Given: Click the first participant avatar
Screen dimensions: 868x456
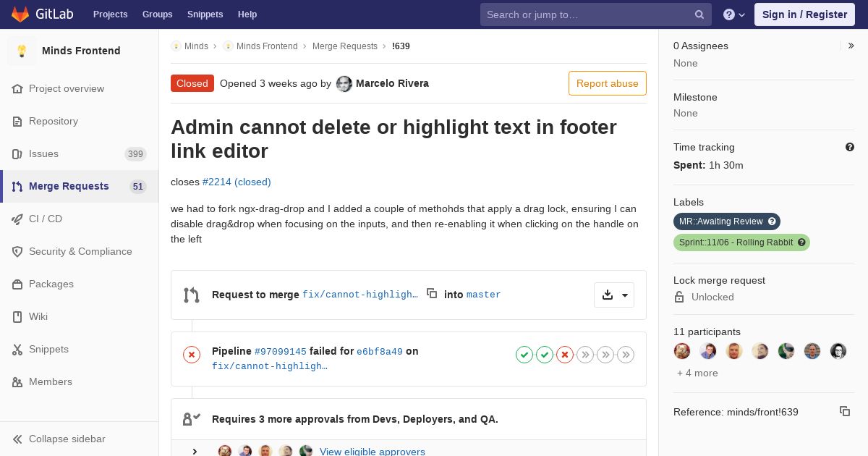Looking at the screenshot, I should [x=682, y=351].
